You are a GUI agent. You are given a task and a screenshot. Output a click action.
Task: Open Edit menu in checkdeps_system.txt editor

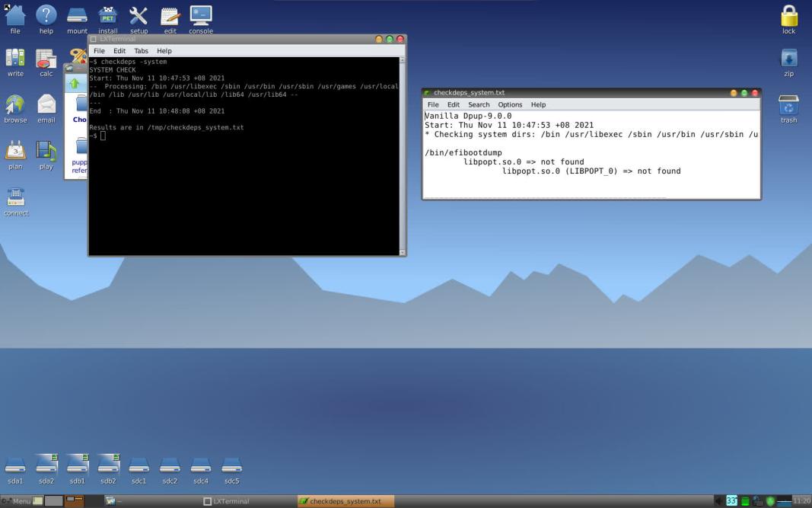(454, 104)
